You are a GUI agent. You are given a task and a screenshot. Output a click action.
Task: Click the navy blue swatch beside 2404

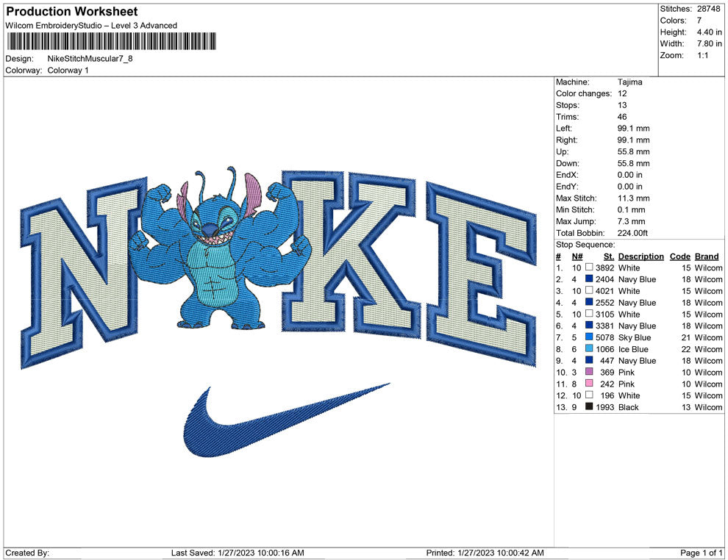[x=589, y=279]
